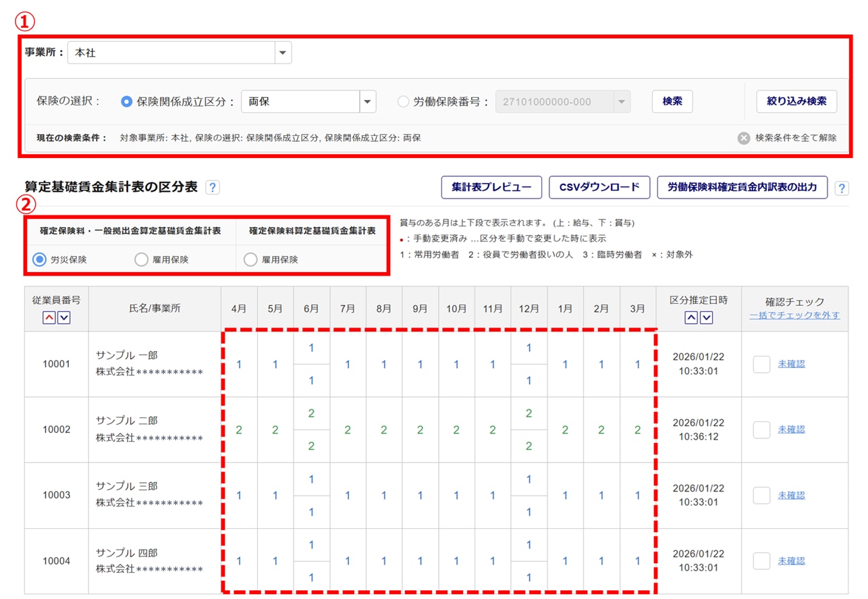Click the X icon to clear all search conditions
Image resolution: width=868 pixels, height=599 pixels.
[743, 138]
